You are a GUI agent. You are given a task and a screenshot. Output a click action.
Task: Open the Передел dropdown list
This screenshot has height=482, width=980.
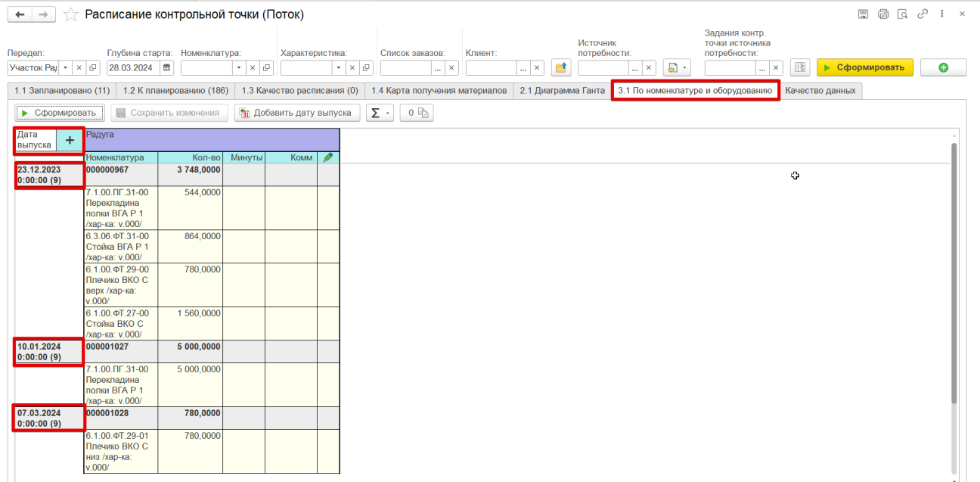(x=66, y=67)
